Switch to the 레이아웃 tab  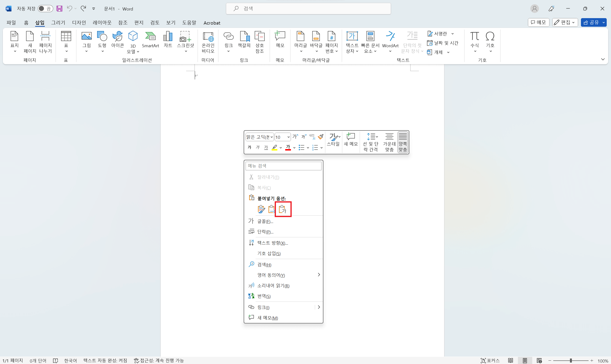tap(102, 23)
